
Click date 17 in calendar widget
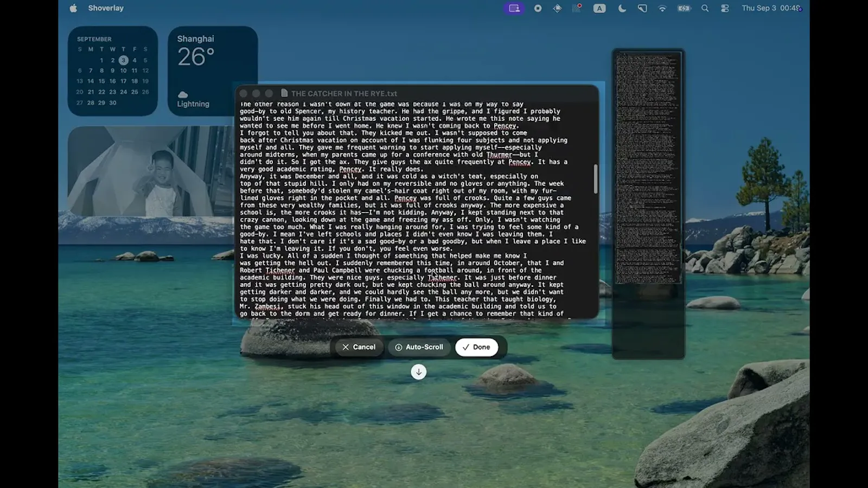(124, 81)
